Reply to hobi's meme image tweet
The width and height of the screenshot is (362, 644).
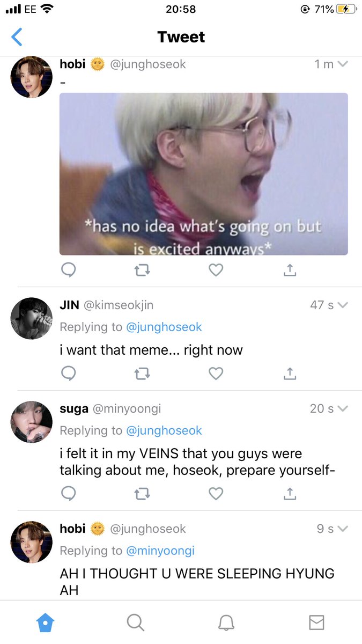(68, 270)
